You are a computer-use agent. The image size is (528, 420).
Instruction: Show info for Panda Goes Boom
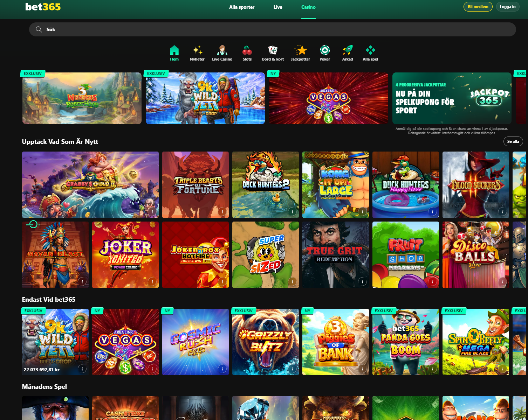point(432,369)
